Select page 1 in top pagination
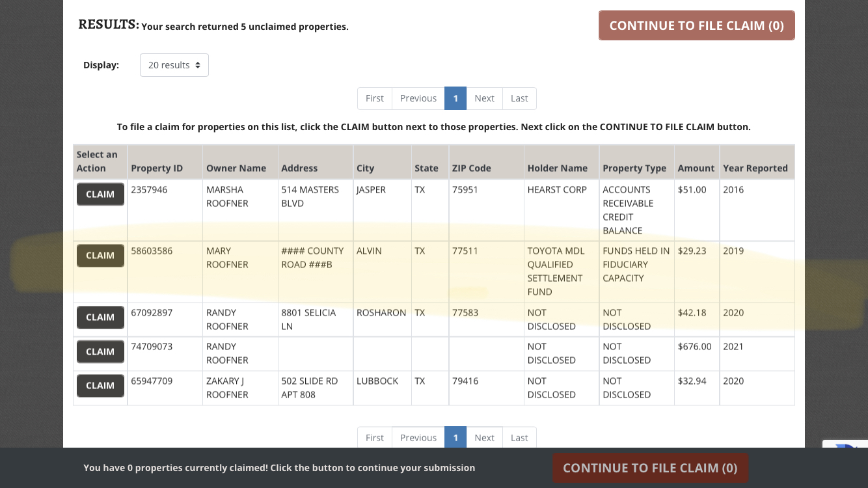 click(x=455, y=98)
